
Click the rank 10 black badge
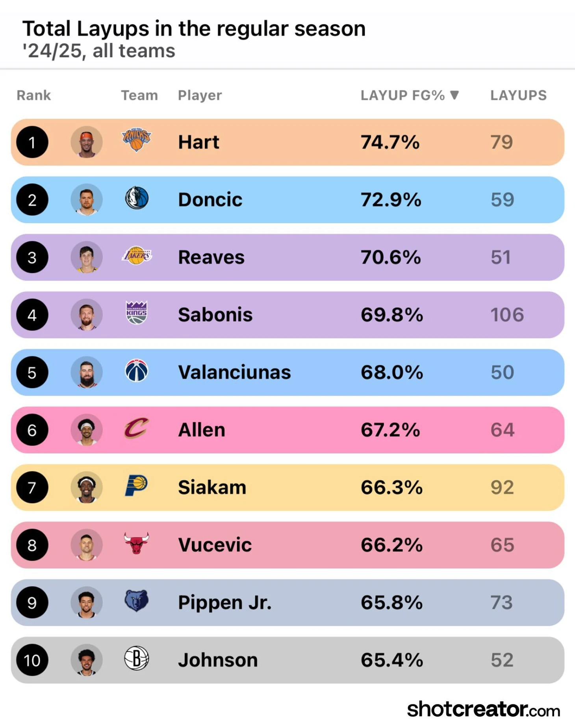pyautogui.click(x=32, y=660)
